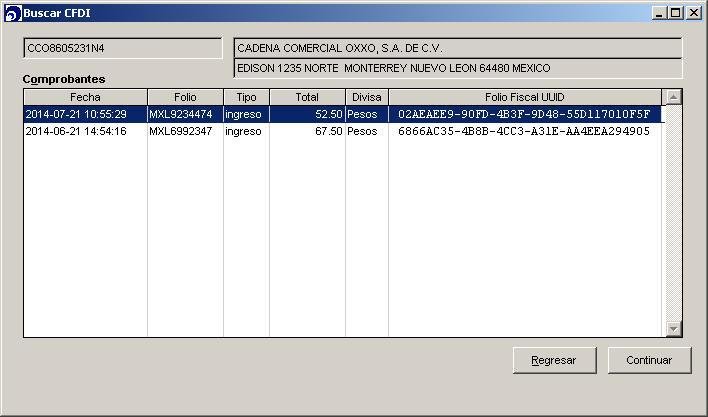Click the UUID starting with 6866AC35
The image size is (708, 417).
524,131
